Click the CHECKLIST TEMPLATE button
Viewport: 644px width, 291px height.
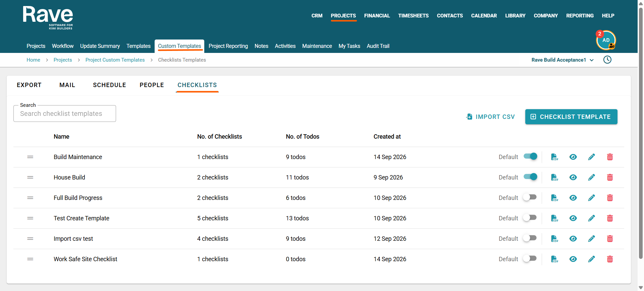(x=571, y=117)
